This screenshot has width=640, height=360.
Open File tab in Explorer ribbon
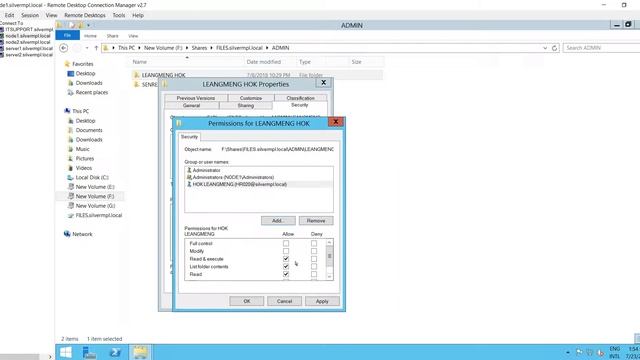(x=67, y=36)
